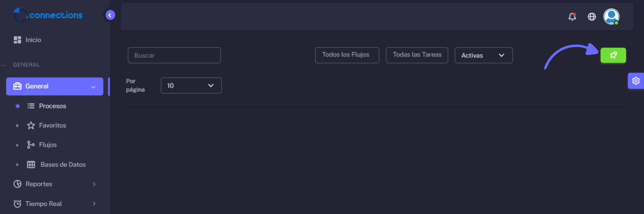Collapse the sidebar with arrow button
Screen dimensions: 644x214
tap(110, 15)
